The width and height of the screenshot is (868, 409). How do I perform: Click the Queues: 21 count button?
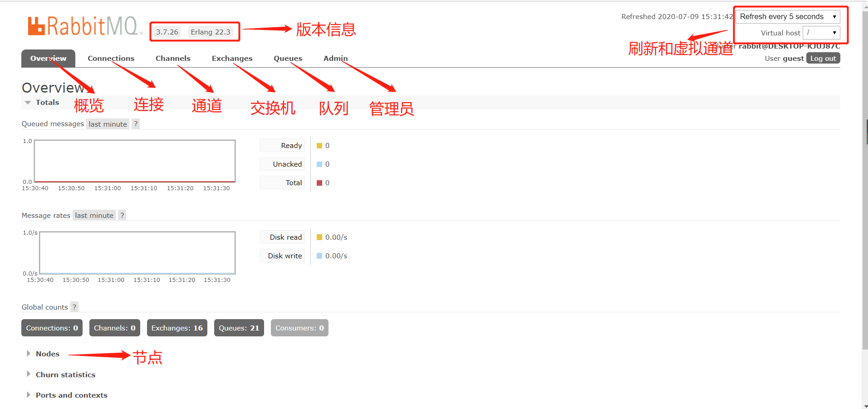coord(239,328)
